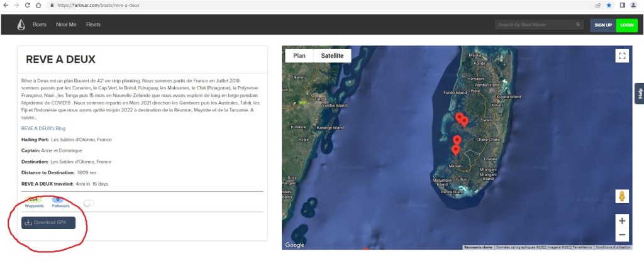Click the Farkwar sailboat logo icon

pyautogui.click(x=21, y=25)
